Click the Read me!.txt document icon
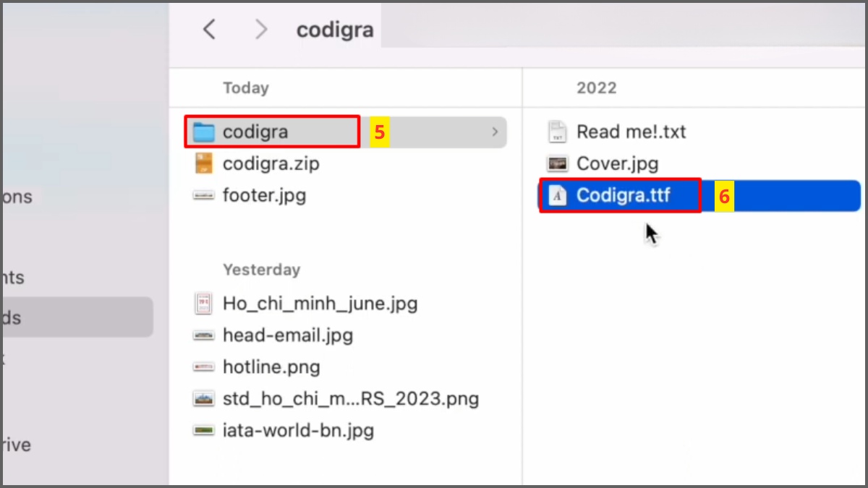 pyautogui.click(x=557, y=132)
